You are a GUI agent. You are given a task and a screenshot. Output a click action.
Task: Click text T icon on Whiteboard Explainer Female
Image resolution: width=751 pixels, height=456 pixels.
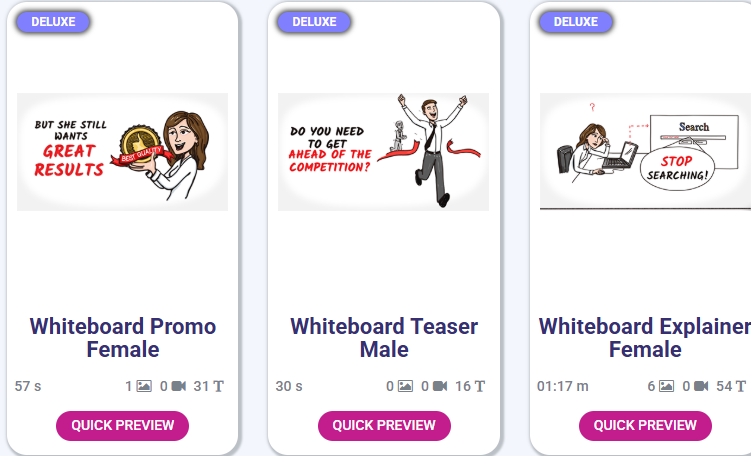pos(740,386)
